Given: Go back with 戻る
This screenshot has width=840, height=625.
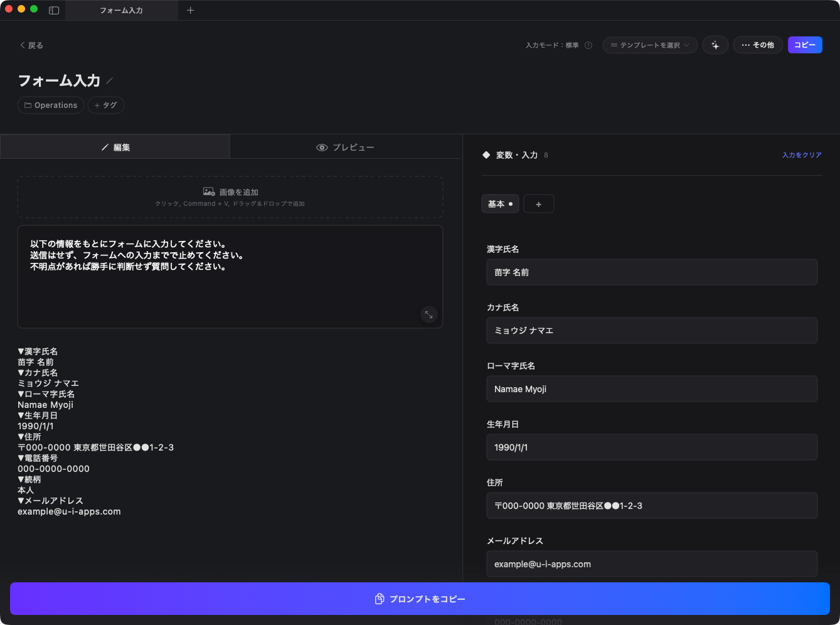Looking at the screenshot, I should pyautogui.click(x=31, y=45).
